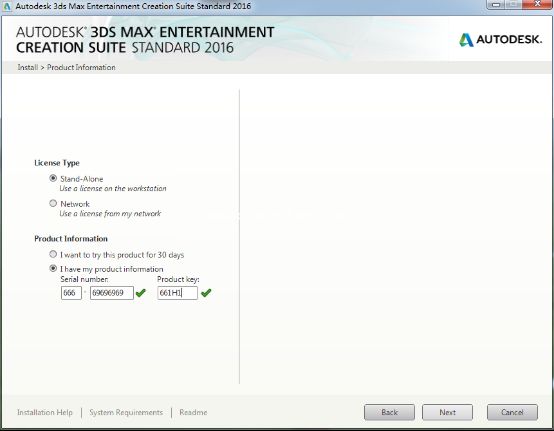Select the Stand-Alone license type
Image resolution: width=554 pixels, height=431 pixels.
coord(53,178)
